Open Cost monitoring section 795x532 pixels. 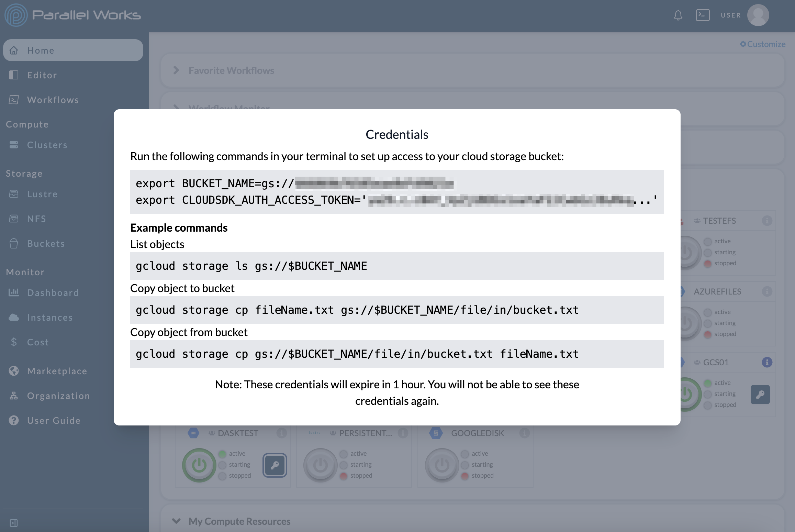38,342
